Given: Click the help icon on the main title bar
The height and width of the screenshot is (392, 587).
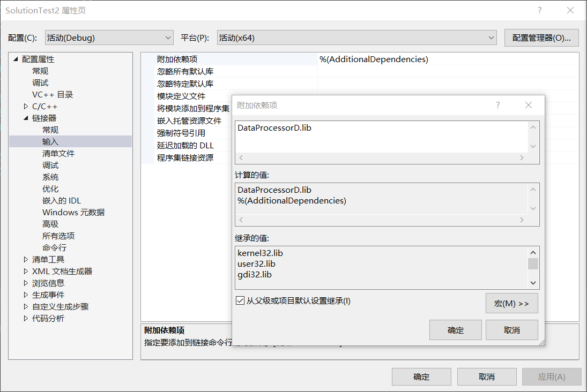Looking at the screenshot, I should [539, 10].
